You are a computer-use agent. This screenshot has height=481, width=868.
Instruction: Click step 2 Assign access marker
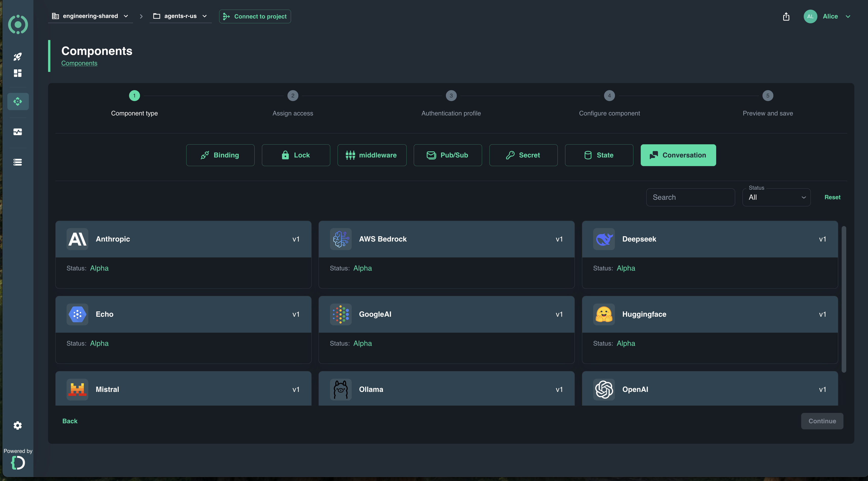click(x=293, y=95)
